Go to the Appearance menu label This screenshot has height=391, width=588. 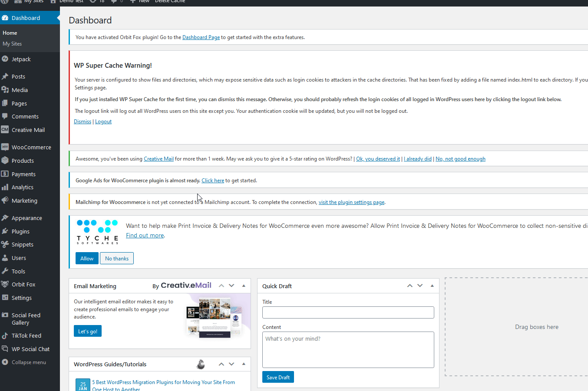(27, 218)
